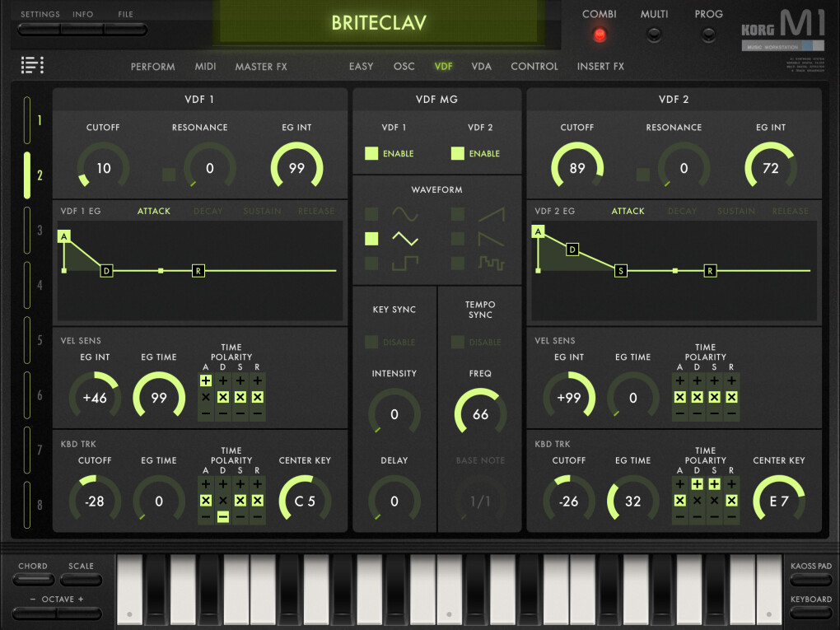Toggle the VDF 1 resonance checkbox
The width and height of the screenshot is (840, 630).
(169, 174)
